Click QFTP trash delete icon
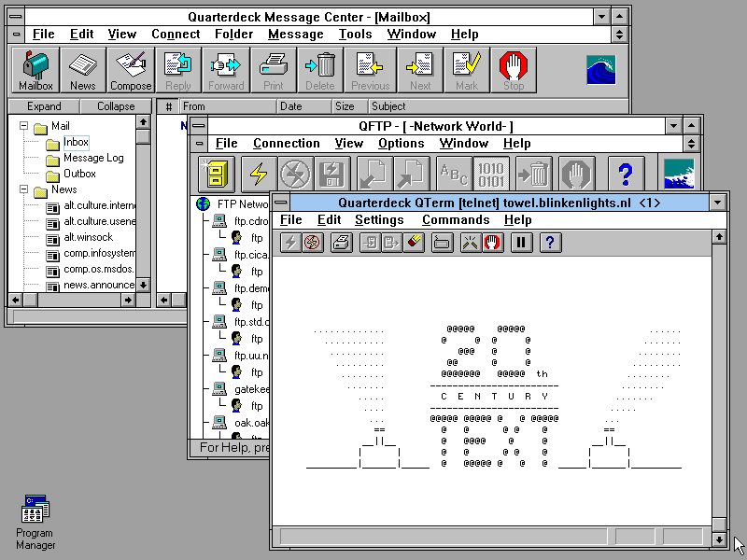747x560 pixels. (534, 174)
